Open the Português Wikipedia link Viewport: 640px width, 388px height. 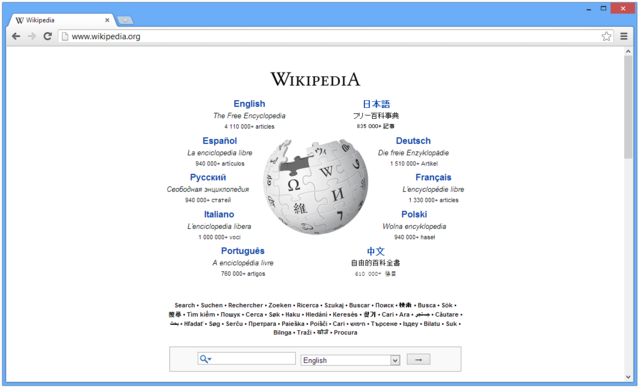(243, 251)
